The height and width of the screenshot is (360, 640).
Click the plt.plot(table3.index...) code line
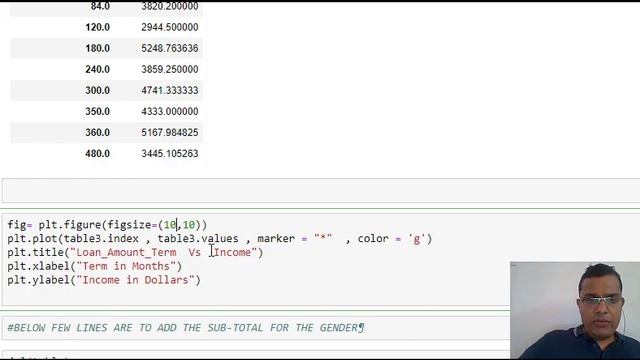click(220, 239)
